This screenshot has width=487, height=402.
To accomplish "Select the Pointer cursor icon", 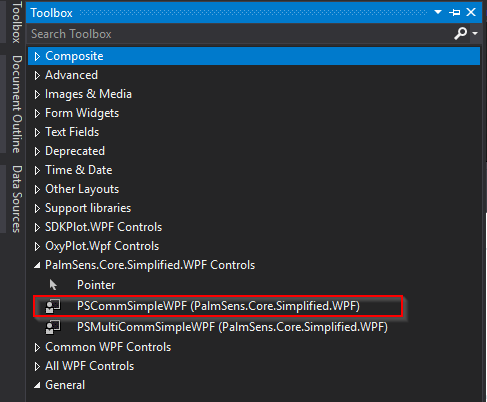I will click(x=53, y=285).
